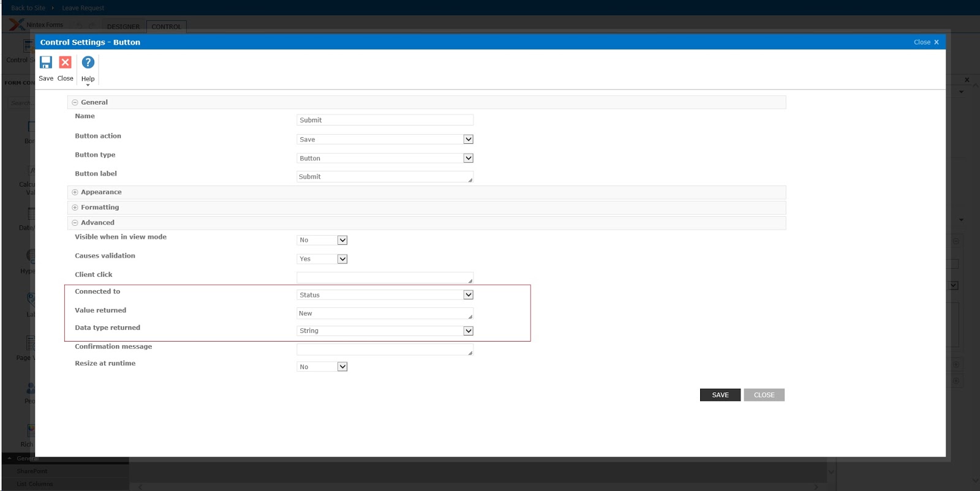Screen dimensions: 980x491
Task: Click the black SAVE button
Action: pyautogui.click(x=720, y=395)
